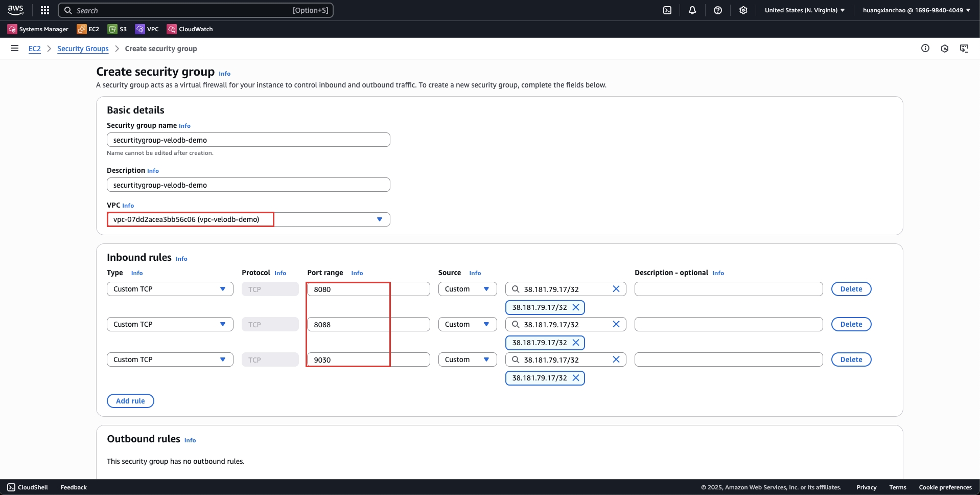Go to EC2 breadcrumb
This screenshot has width=980, height=495.
(35, 49)
